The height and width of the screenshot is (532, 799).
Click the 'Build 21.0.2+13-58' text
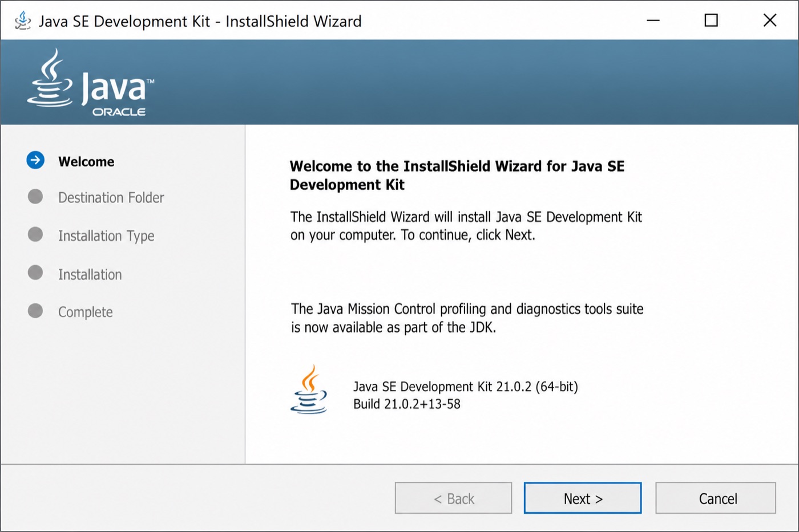[407, 404]
